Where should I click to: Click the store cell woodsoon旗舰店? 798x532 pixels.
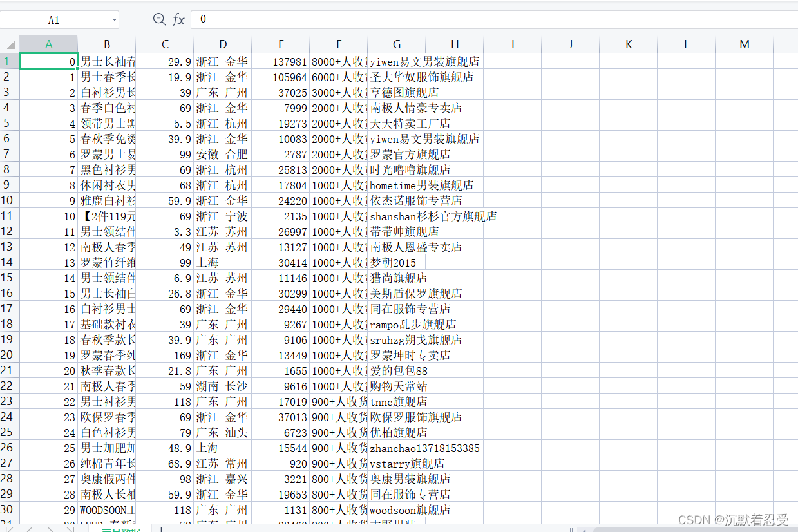pyautogui.click(x=410, y=509)
